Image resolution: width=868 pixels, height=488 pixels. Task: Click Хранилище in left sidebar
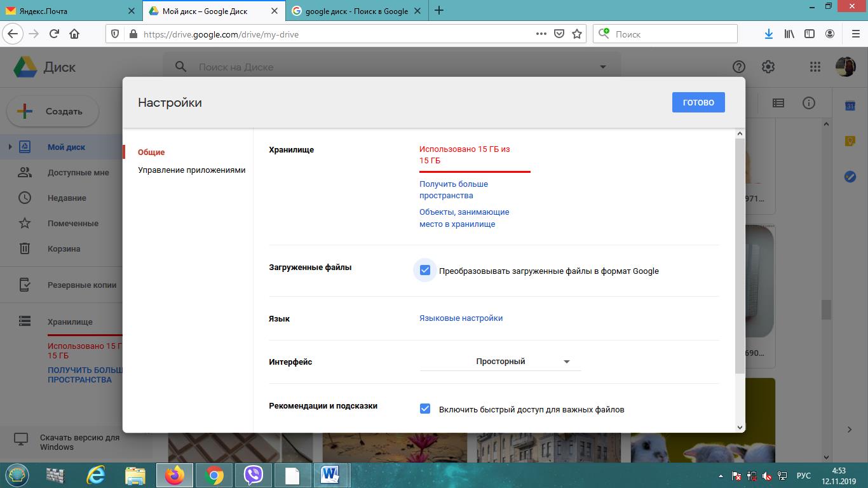pos(70,322)
